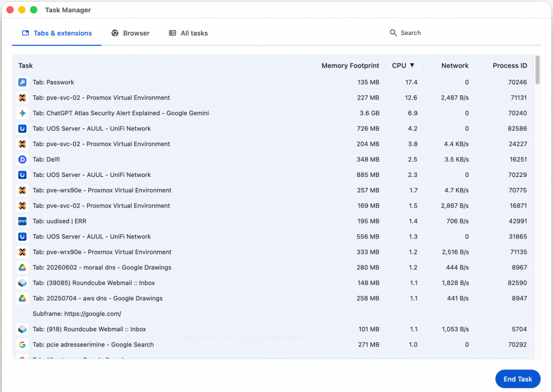
Task: Switch to the All tasks tab
Action: pyautogui.click(x=189, y=33)
